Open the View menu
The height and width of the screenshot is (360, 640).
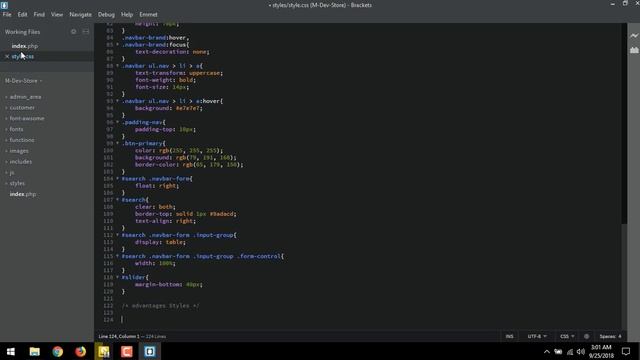57,14
